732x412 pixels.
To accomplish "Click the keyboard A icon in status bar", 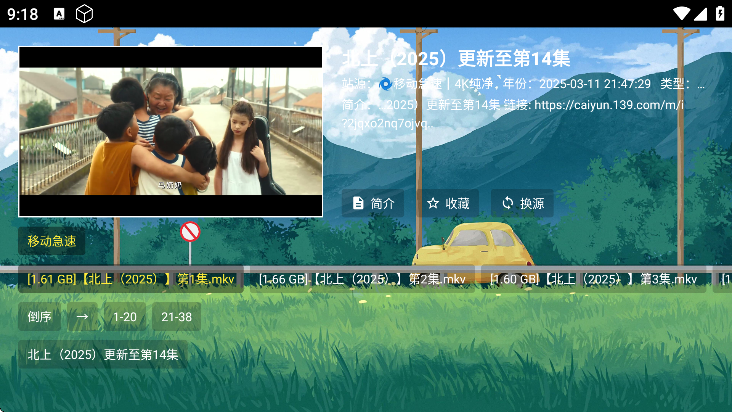I will (59, 14).
